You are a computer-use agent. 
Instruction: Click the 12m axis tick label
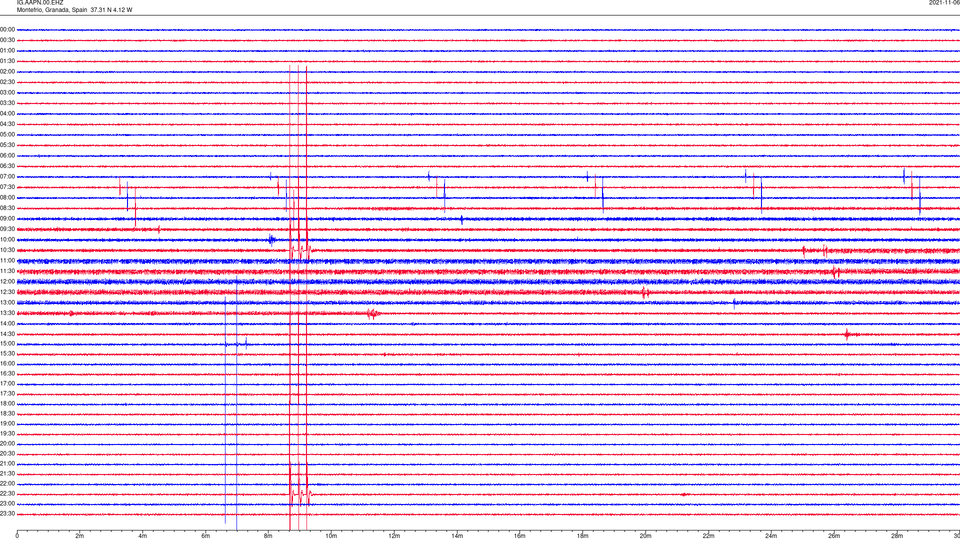click(x=394, y=536)
